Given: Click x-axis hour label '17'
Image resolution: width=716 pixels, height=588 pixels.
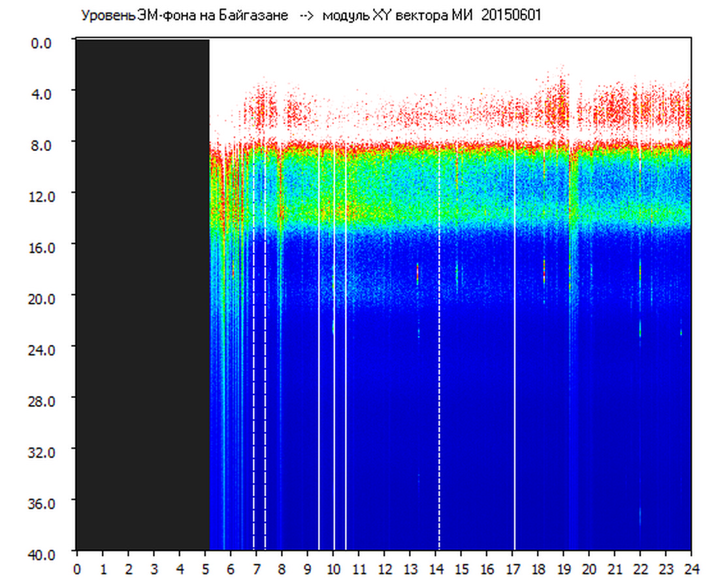Looking at the screenshot, I should (x=513, y=569).
